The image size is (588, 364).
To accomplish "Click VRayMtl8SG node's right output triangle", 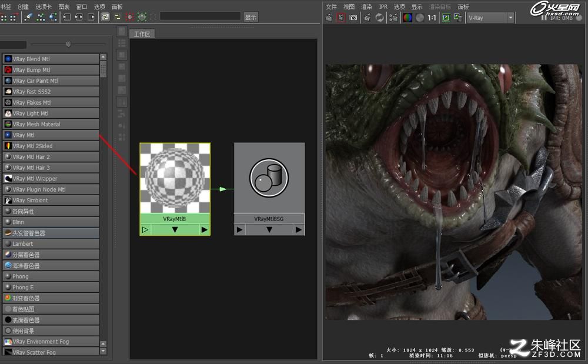I will tap(299, 229).
